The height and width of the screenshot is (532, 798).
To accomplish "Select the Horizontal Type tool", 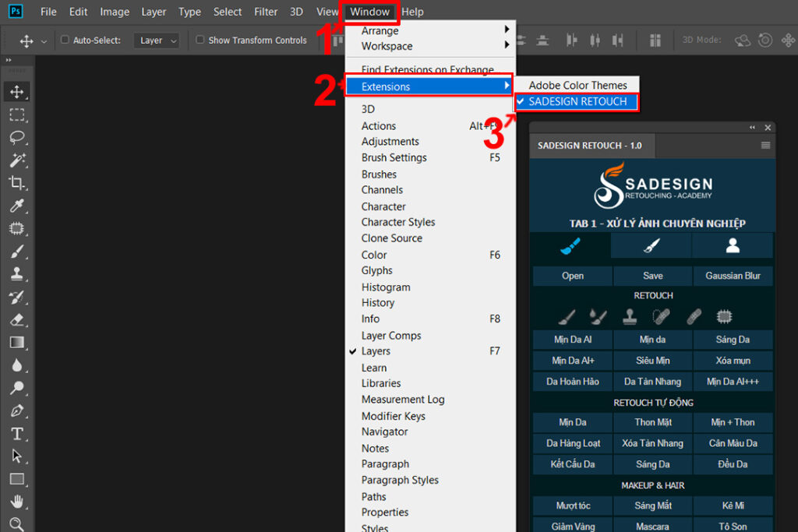I will 16,433.
